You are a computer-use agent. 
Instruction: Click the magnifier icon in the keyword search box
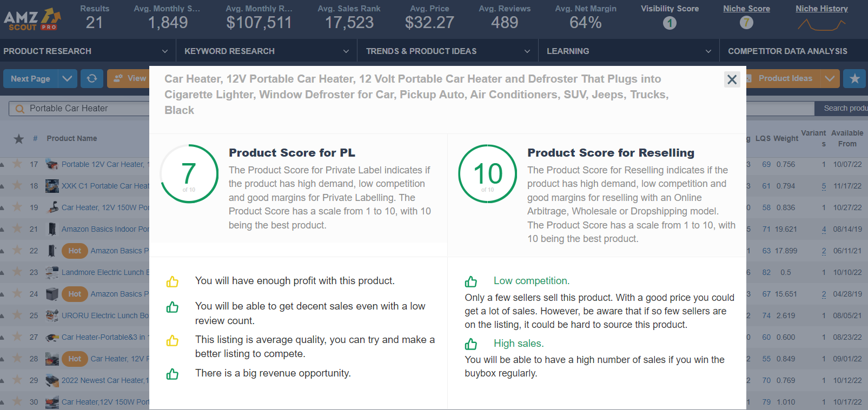pyautogui.click(x=20, y=108)
